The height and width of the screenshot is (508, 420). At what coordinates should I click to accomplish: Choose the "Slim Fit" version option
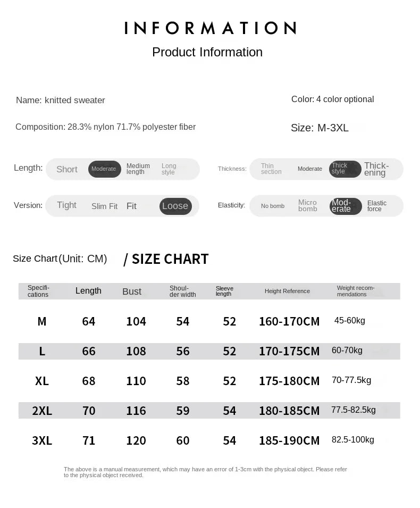(104, 206)
